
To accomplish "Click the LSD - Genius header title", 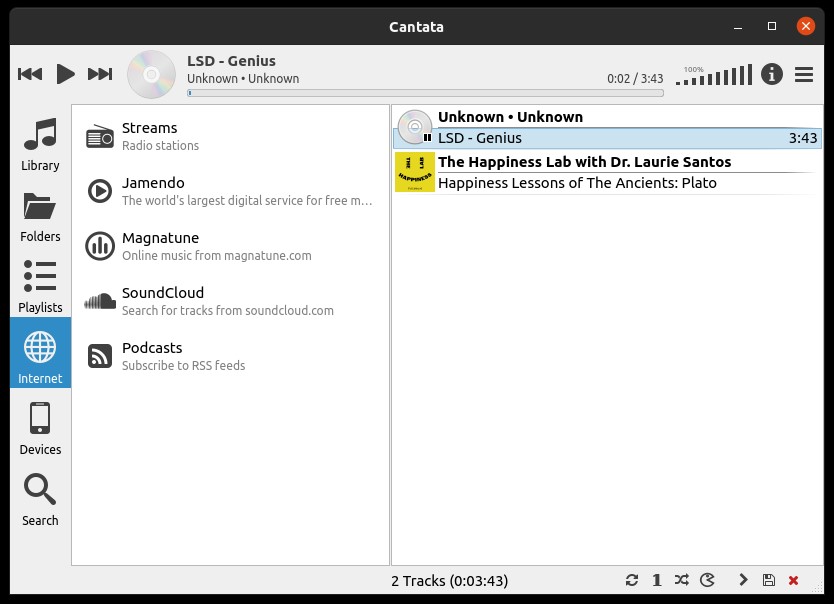I will click(x=231, y=61).
